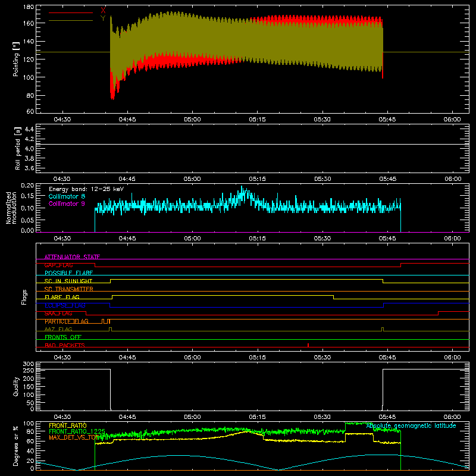The image size is (476, 476).
Task: Click the SC_IN_SUNLIGHT flag label
Action: [x=68, y=281]
